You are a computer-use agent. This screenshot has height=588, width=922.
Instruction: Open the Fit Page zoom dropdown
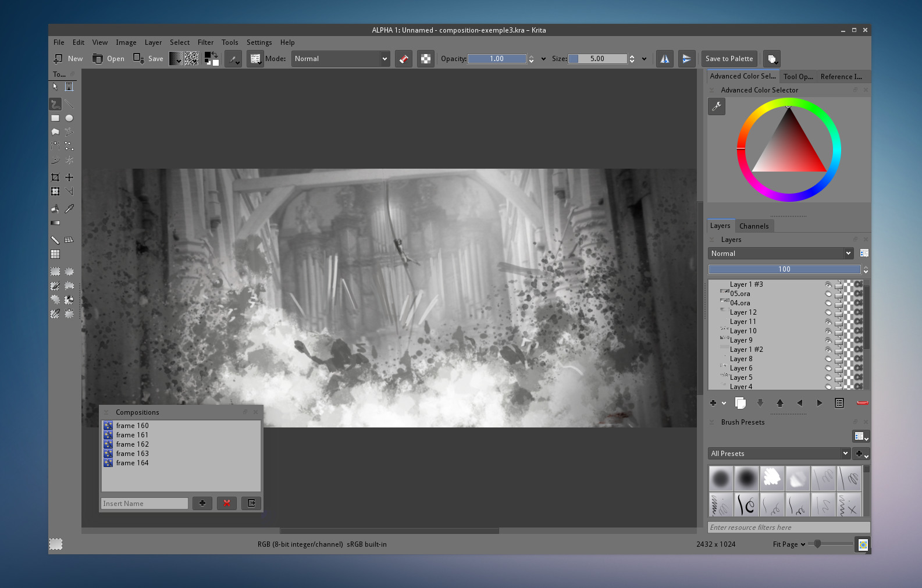click(x=789, y=544)
